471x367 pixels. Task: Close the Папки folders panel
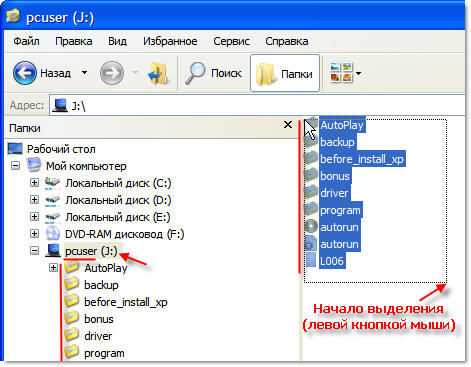point(288,125)
